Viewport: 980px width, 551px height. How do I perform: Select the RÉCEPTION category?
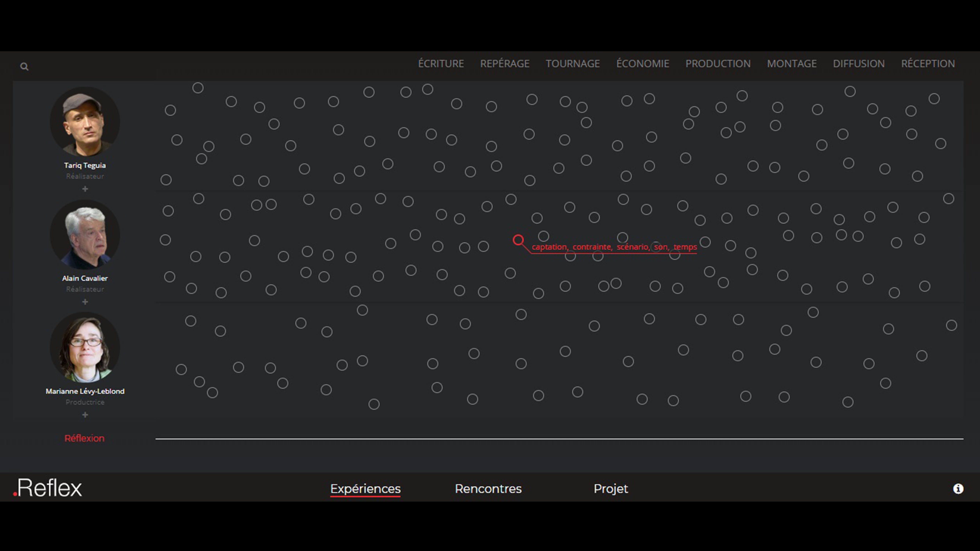tap(928, 64)
